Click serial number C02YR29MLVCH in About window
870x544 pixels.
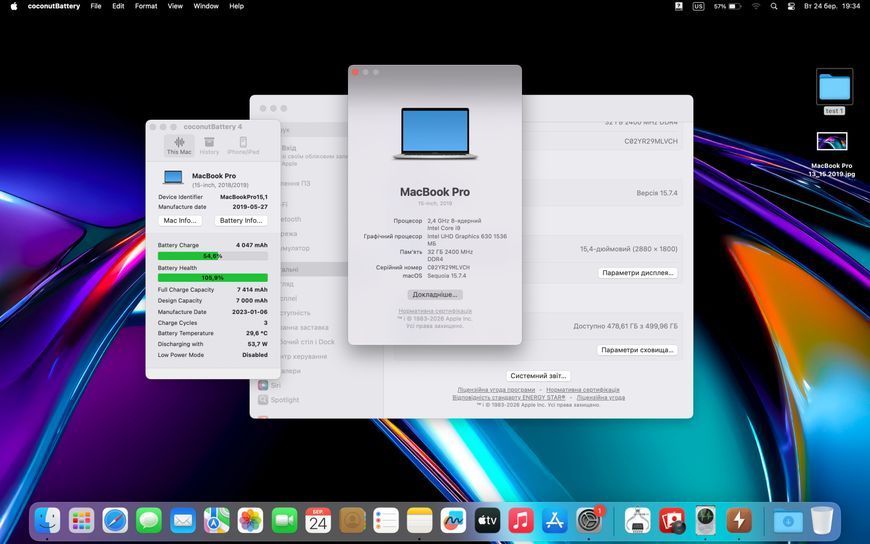(448, 268)
